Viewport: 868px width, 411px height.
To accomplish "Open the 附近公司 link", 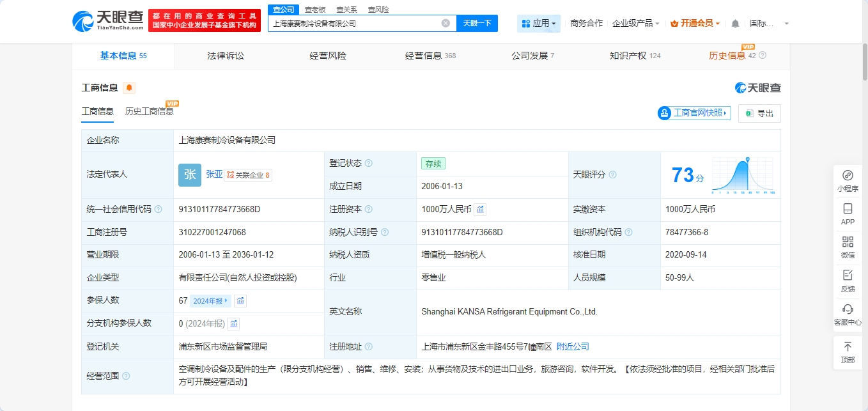I will 573,346.
